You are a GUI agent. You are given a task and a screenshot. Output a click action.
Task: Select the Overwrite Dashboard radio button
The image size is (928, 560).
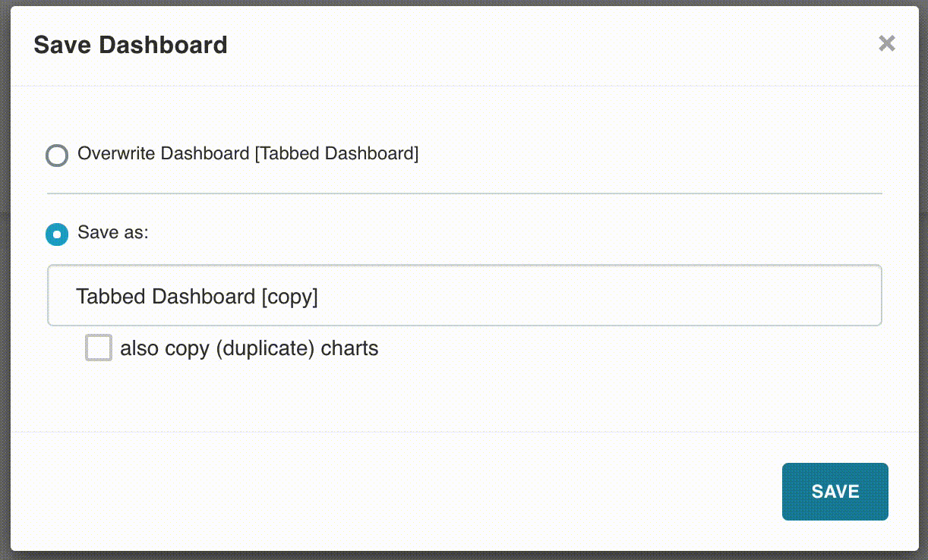(57, 155)
